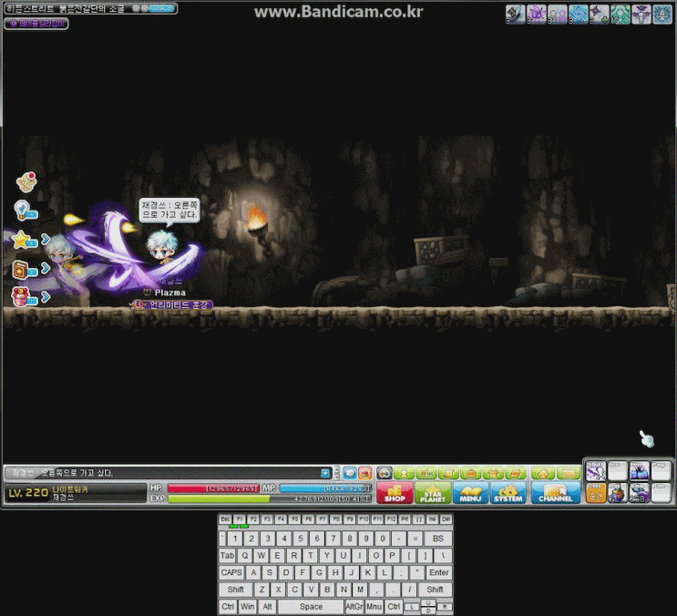This screenshot has height=616, width=677.
Task: Click the first buff icon with the blade
Action: click(516, 15)
